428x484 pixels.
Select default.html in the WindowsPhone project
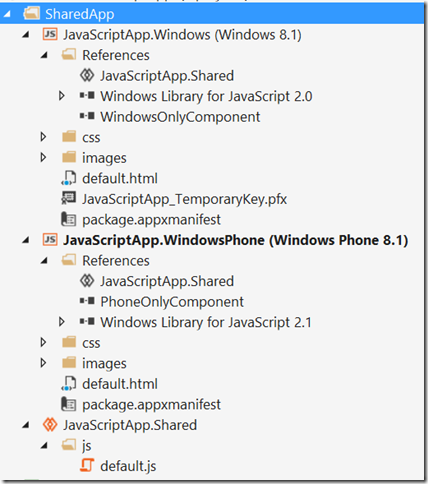pyautogui.click(x=119, y=384)
